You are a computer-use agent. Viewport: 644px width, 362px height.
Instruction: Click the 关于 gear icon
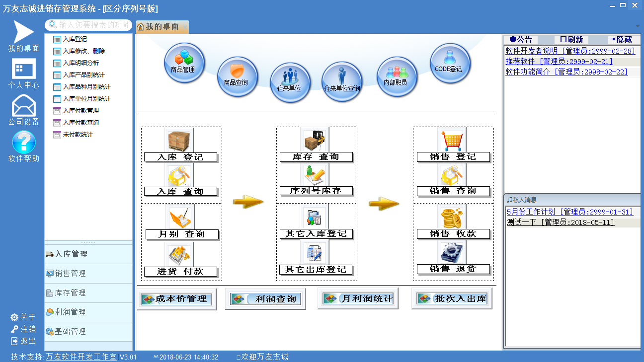tap(14, 317)
